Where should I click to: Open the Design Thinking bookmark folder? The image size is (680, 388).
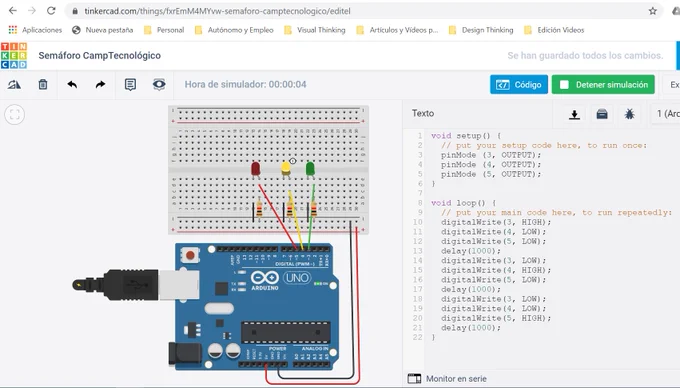(481, 30)
